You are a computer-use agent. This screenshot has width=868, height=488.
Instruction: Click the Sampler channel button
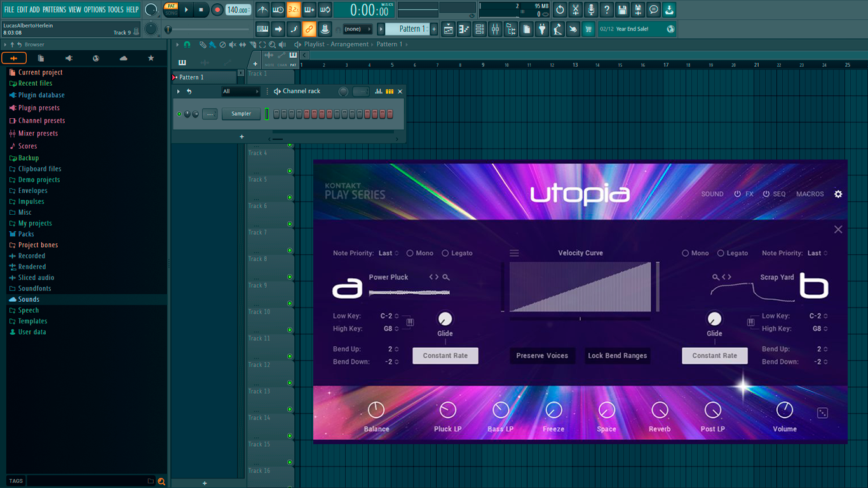(241, 114)
